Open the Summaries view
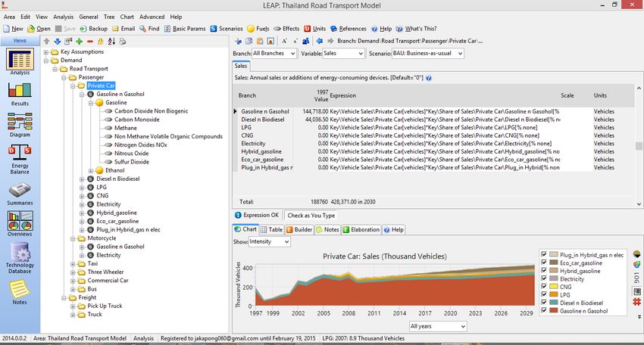Screen dimensions: 644x345 point(20,194)
